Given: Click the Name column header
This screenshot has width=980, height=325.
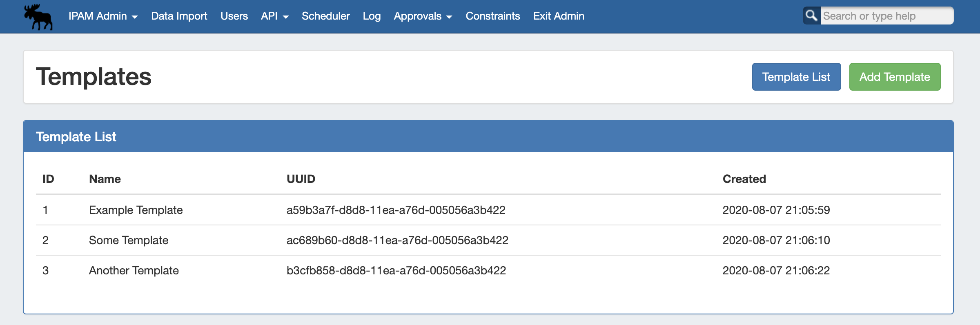Looking at the screenshot, I should click(105, 179).
